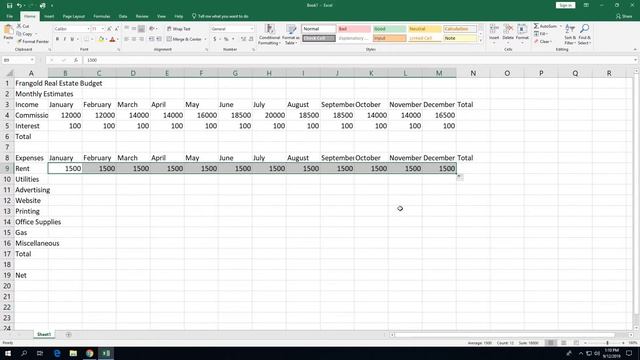
Task: Apply the Bad cell style
Action: (354, 29)
